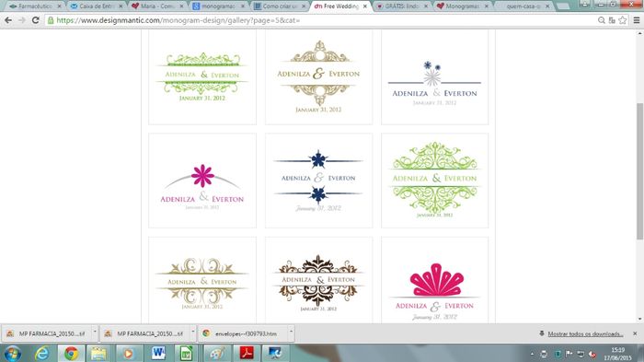The image size is (644, 362).
Task: Switch to the Google monogramas tab
Action: tap(219, 6)
